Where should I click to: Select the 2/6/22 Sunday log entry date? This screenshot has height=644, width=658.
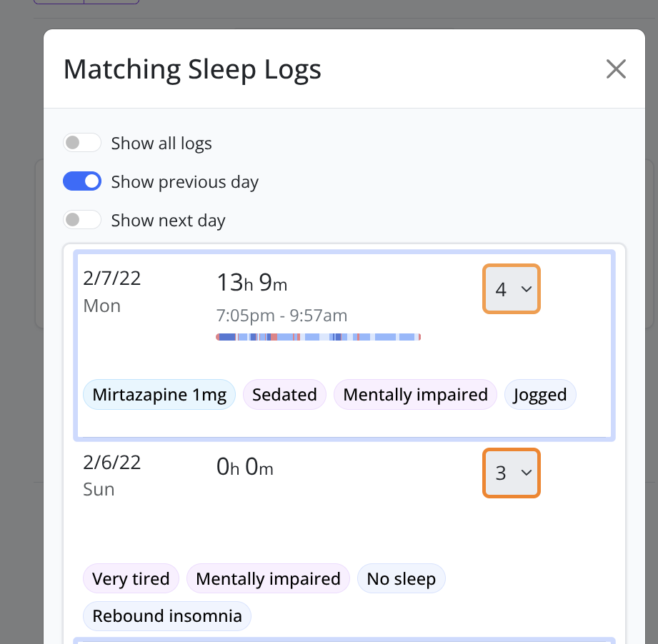[112, 463]
